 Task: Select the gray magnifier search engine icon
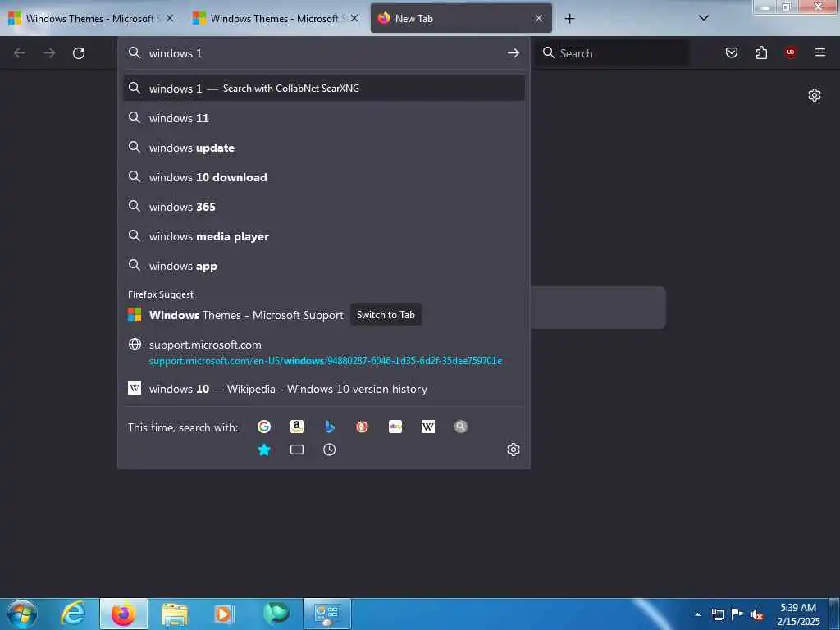click(461, 427)
